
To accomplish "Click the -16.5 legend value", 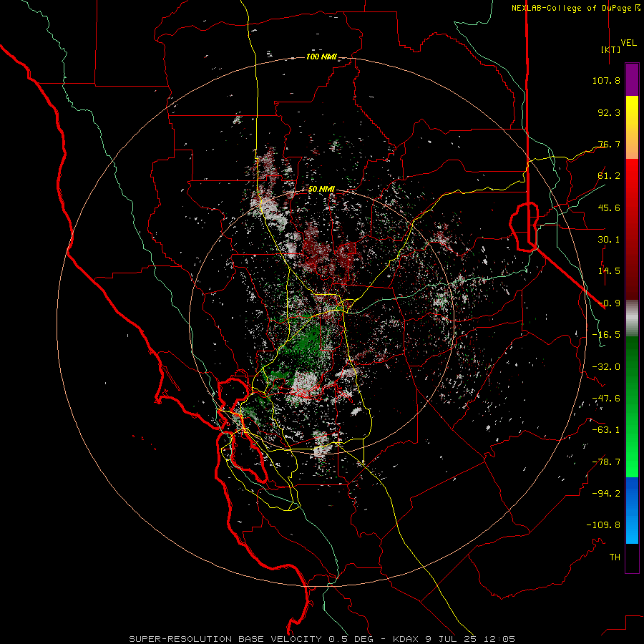I will point(606,335).
